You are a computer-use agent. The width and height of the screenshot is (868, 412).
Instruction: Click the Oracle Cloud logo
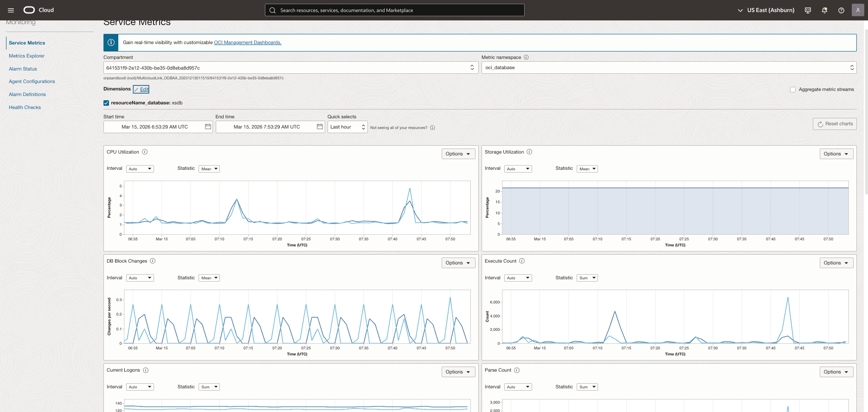click(39, 10)
